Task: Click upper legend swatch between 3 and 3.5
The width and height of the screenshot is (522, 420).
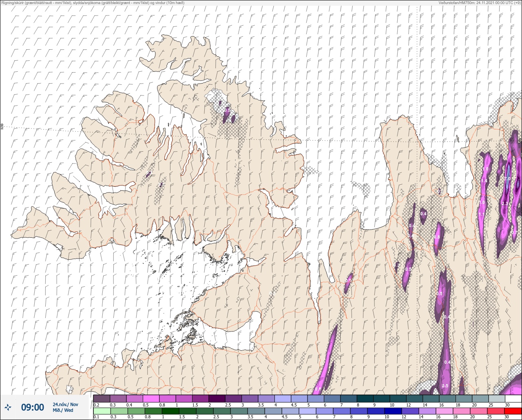Action: coord(250,398)
